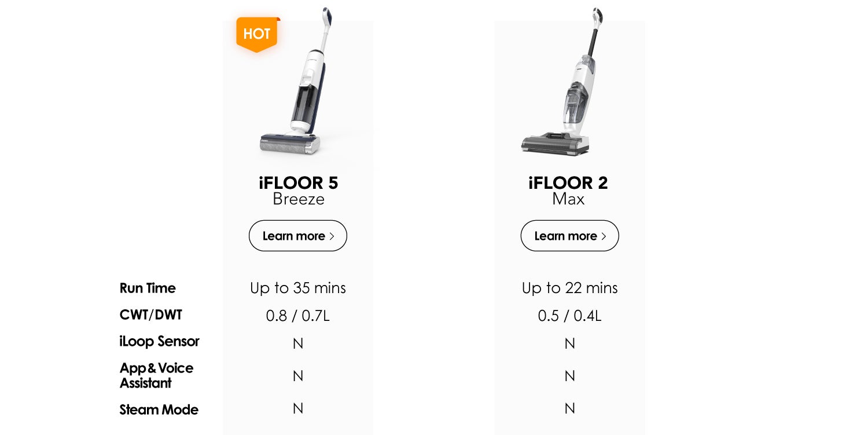Viewport: 868px width, 435px height.
Task: Click the Steam Mode row label
Action: point(159,410)
